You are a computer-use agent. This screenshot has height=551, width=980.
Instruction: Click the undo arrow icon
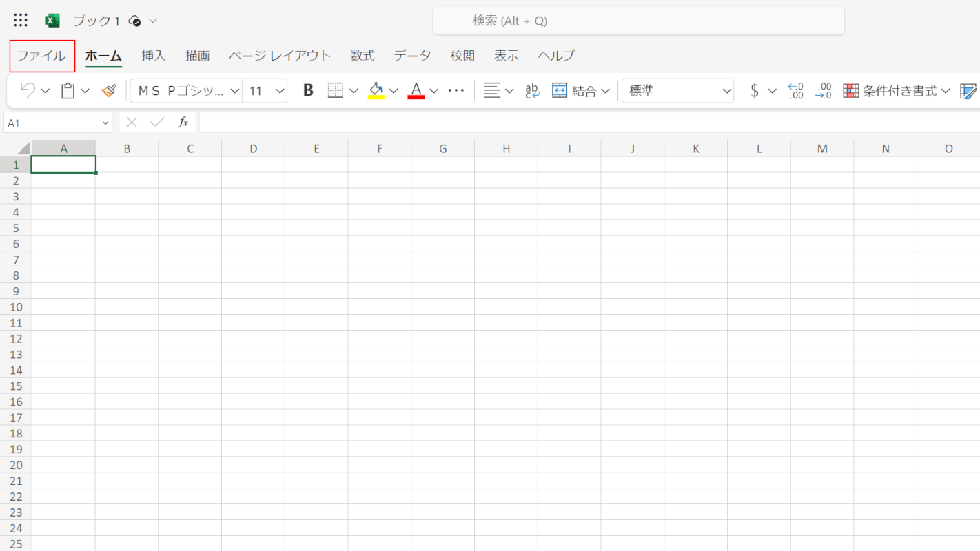(28, 90)
